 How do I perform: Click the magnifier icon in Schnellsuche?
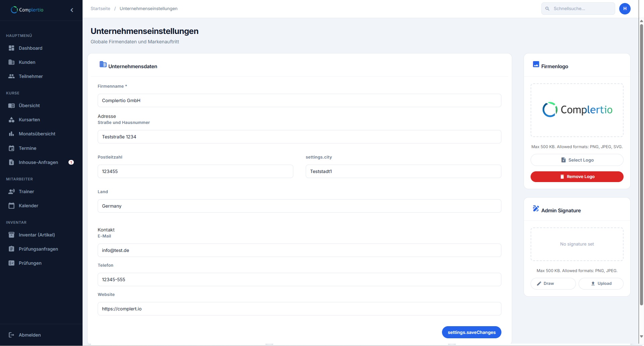[547, 9]
